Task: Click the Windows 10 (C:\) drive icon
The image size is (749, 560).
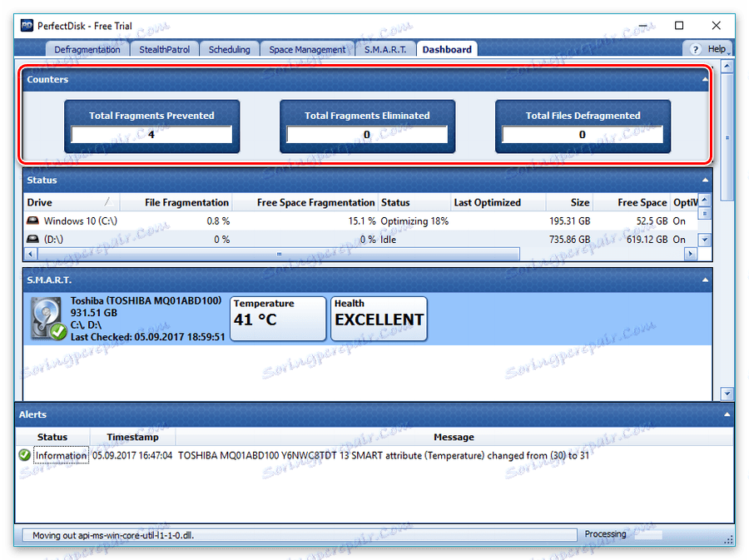Action: [32, 221]
